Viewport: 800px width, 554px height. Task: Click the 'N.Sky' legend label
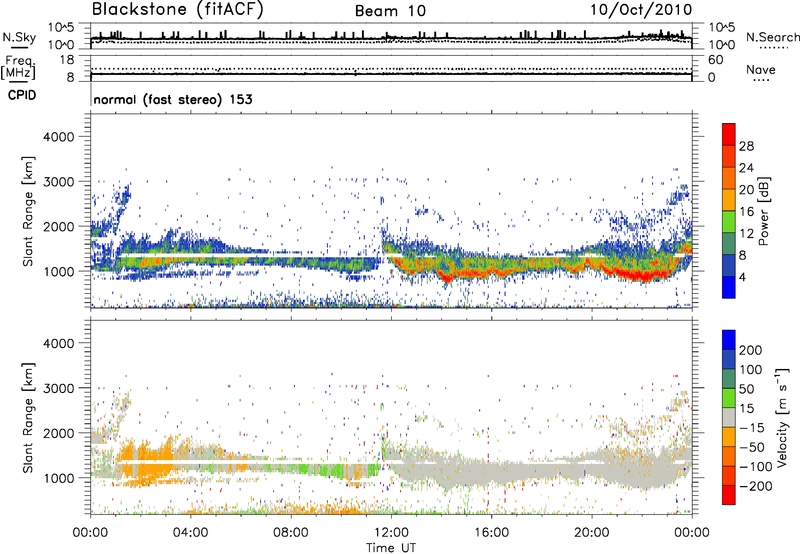click(19, 38)
